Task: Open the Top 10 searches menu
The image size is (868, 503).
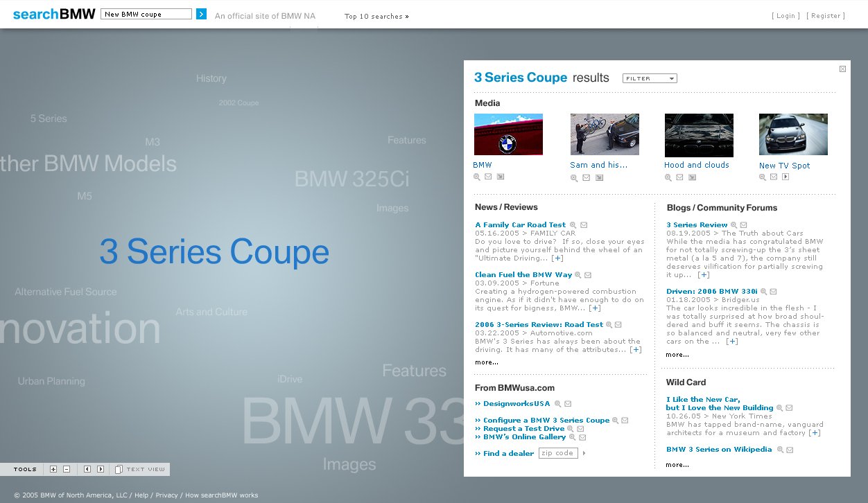Action: tap(376, 16)
